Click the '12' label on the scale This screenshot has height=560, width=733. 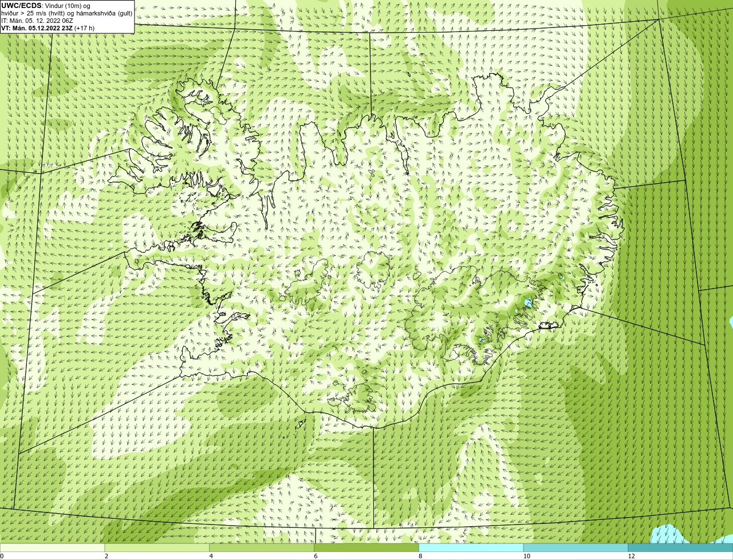tap(631, 556)
